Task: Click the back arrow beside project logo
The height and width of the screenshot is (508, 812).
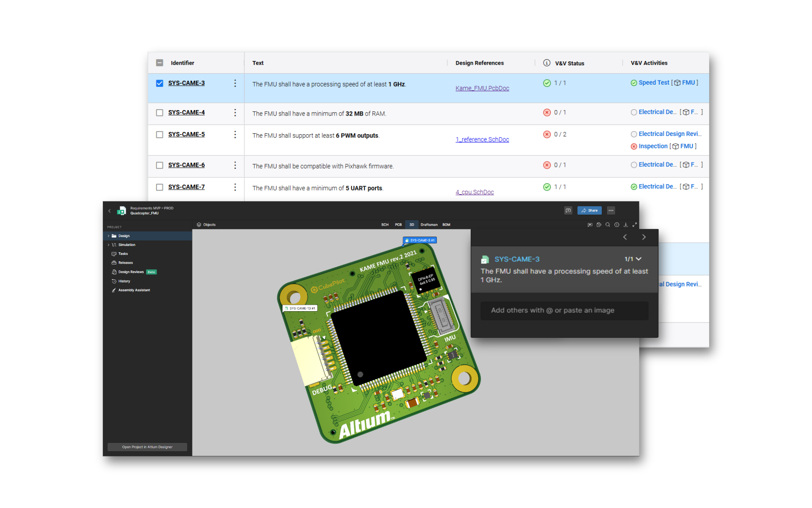Action: click(110, 211)
